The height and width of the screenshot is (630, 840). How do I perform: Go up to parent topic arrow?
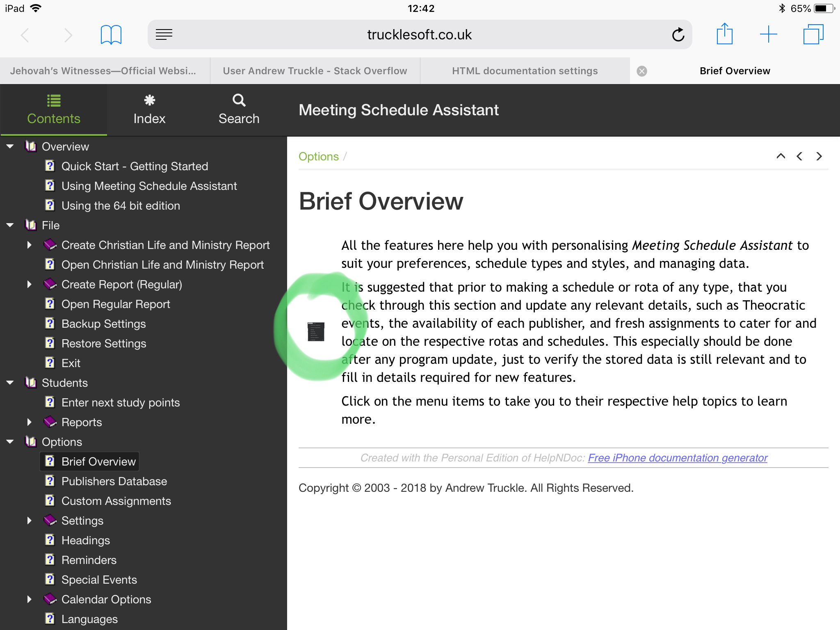[781, 156]
